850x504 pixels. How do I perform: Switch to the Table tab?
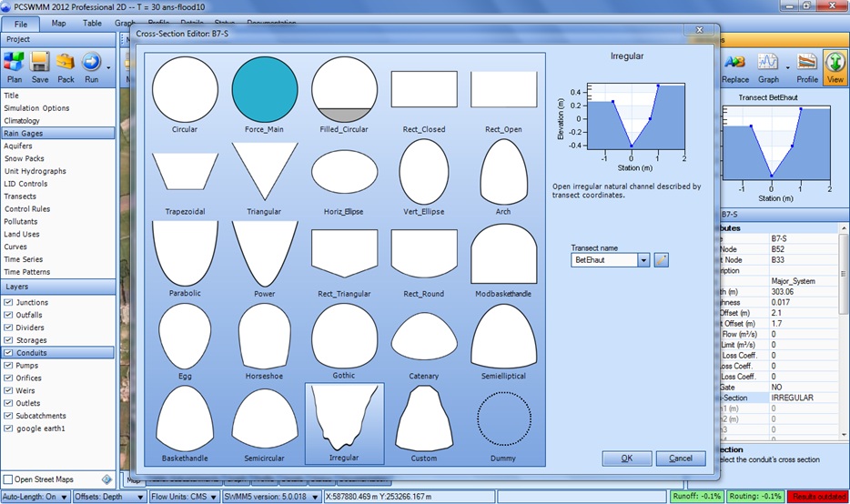point(92,24)
